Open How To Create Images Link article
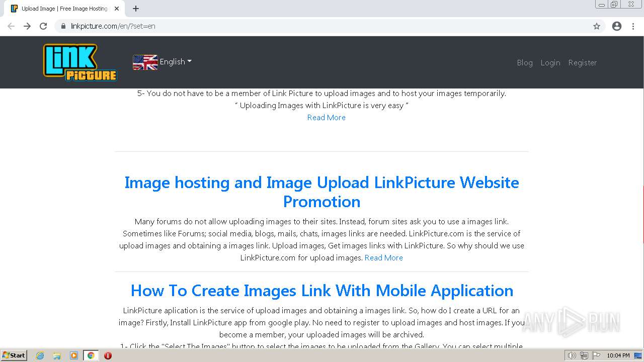 (322, 290)
